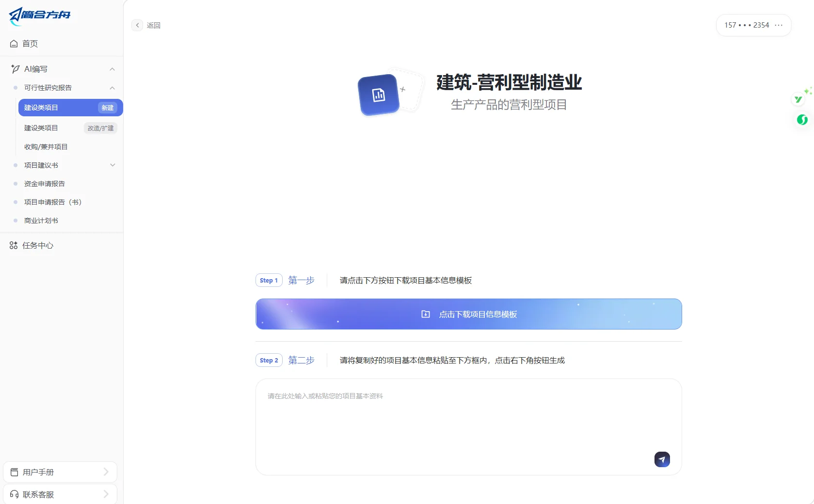Click the paper-plane send icon to generate
The width and height of the screenshot is (814, 504).
click(x=662, y=459)
